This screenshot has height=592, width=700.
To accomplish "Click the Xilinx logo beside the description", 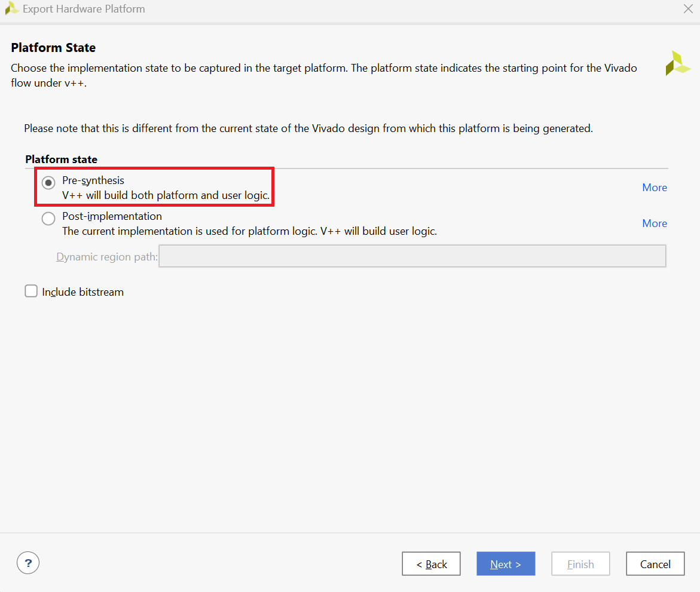I will (x=677, y=63).
